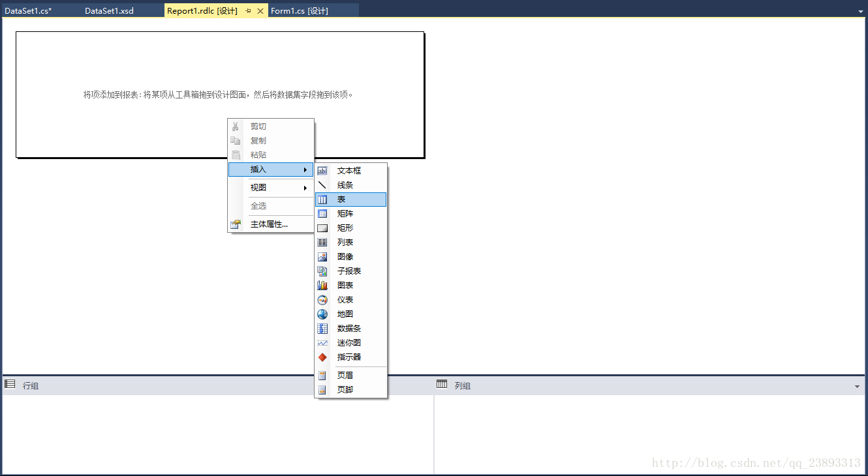Click the copy icon beside 复制
The image size is (868, 476).
click(236, 141)
